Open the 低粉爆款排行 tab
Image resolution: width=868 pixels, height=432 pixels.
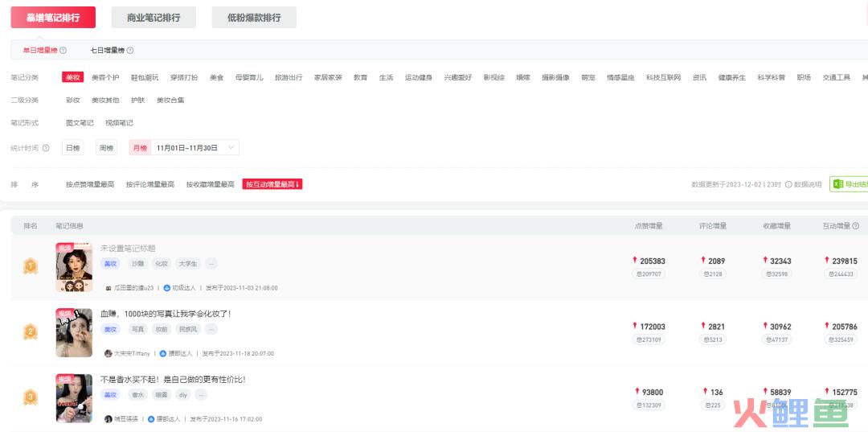point(254,18)
